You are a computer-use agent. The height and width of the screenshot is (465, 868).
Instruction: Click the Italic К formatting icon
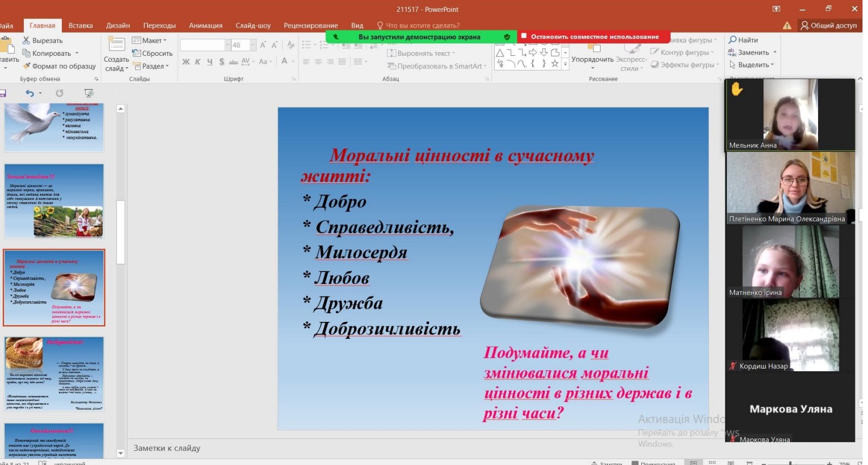(x=197, y=62)
